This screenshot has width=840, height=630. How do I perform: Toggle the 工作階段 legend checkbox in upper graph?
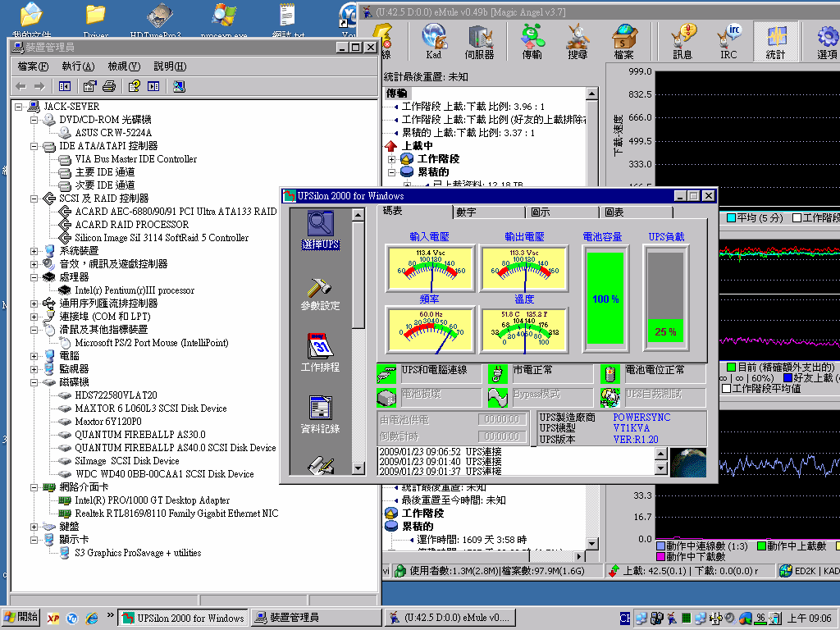point(797,218)
